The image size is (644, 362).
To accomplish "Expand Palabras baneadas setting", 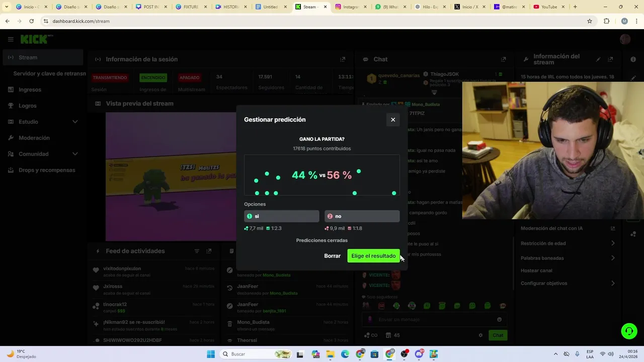I will 613,258.
